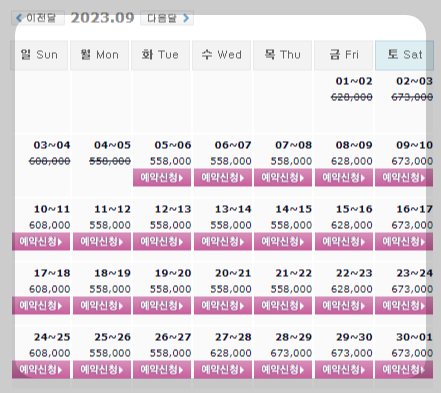
Task: Click the 673,000 price under 16~17
Action: coord(412,225)
